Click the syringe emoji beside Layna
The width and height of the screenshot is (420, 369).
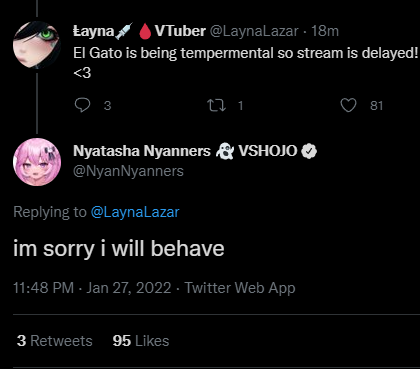[124, 31]
